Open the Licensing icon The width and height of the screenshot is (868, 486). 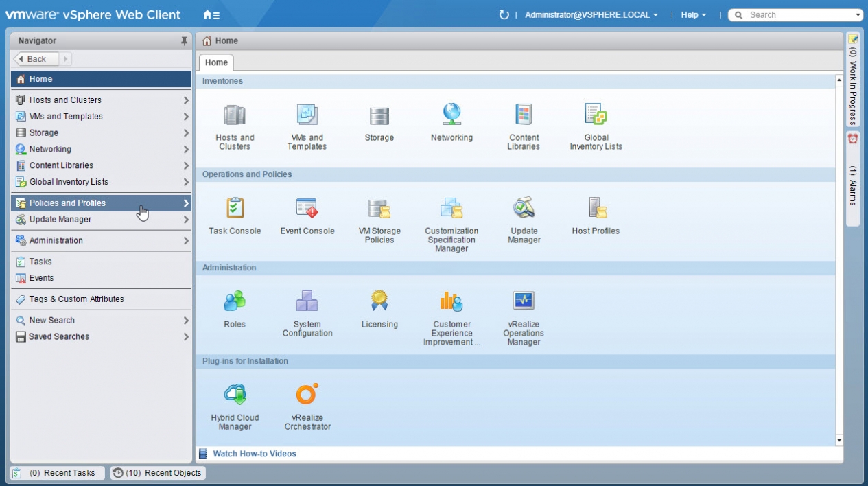[x=379, y=301]
